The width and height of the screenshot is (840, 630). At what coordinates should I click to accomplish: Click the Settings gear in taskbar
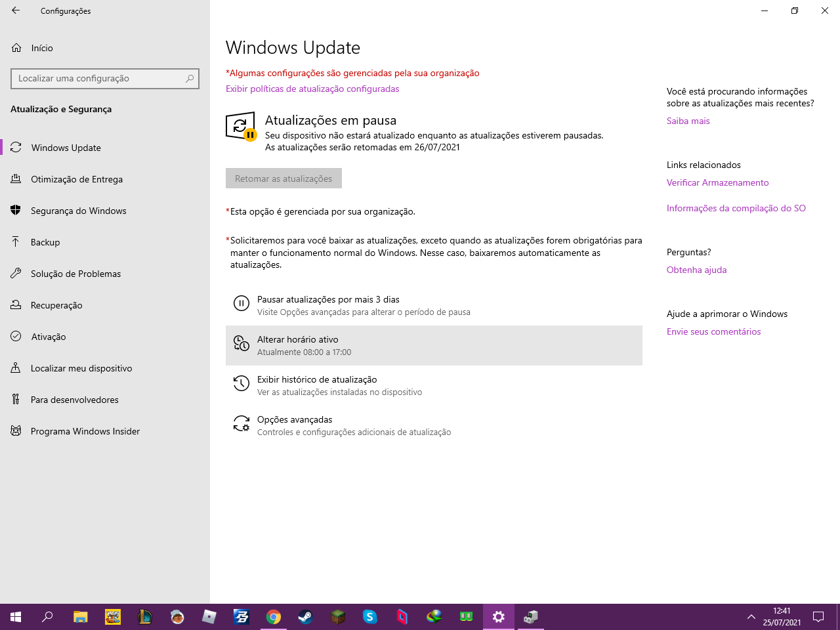[x=499, y=617]
